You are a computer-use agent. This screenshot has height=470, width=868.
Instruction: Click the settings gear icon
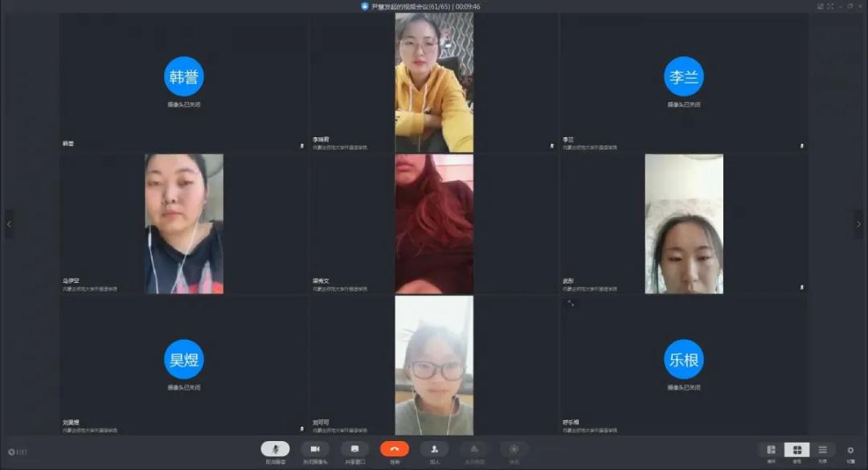[x=850, y=450]
